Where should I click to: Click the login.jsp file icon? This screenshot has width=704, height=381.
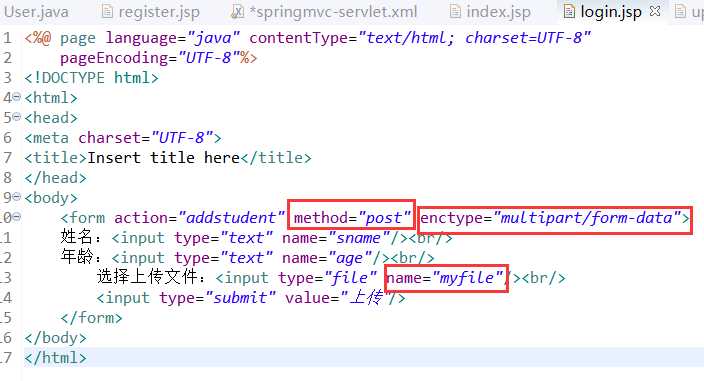point(569,11)
